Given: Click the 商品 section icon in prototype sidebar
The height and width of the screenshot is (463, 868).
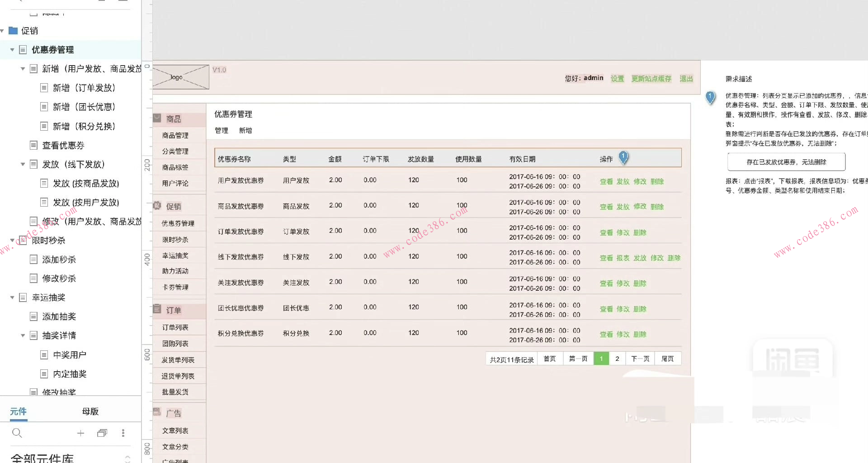Looking at the screenshot, I should tap(156, 118).
